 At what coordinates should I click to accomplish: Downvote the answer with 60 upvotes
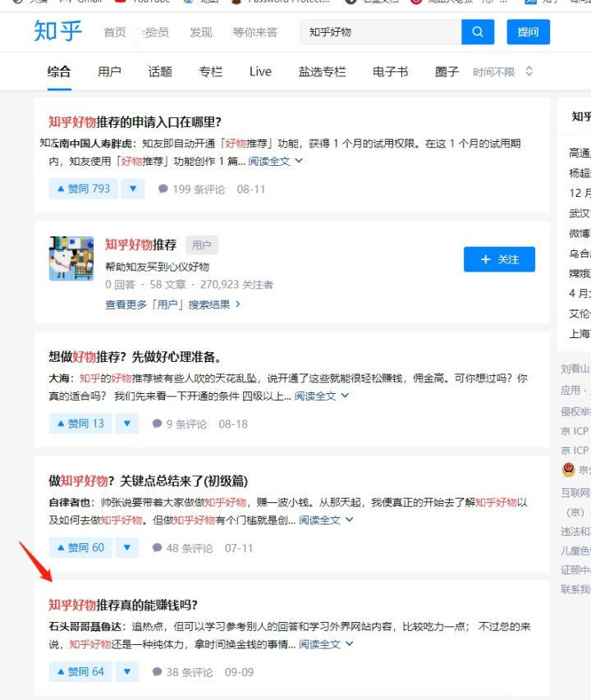click(127, 547)
